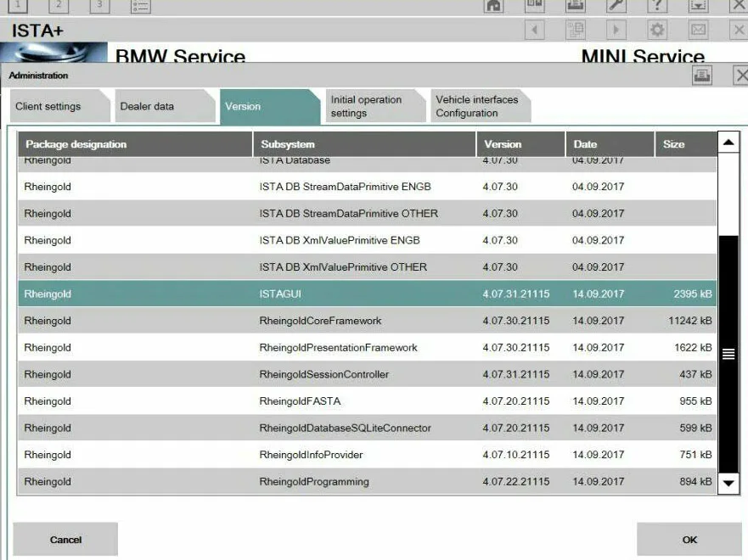This screenshot has height=560, width=748.
Task: Select ISTA DB StreamDataPrimitive ENGB row
Action: (368, 187)
